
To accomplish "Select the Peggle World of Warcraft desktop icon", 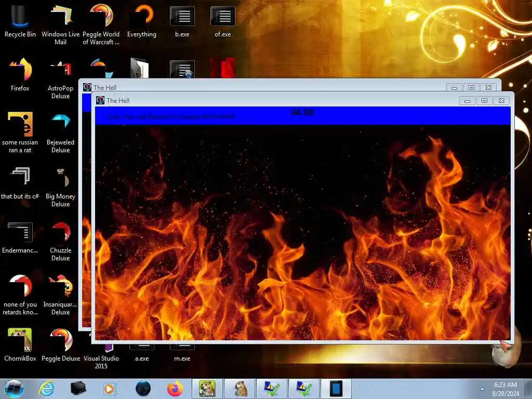I will [101, 24].
